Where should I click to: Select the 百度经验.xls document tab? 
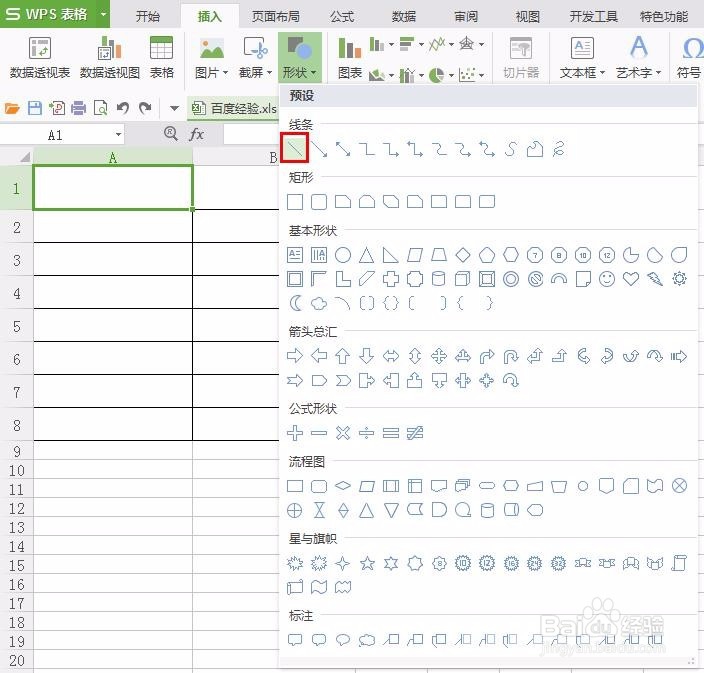[233, 108]
